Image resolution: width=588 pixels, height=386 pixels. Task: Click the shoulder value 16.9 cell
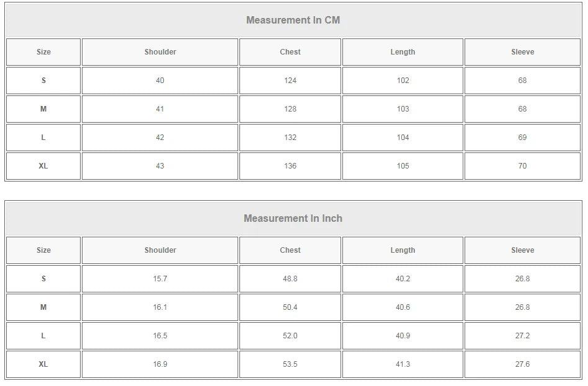click(x=160, y=364)
